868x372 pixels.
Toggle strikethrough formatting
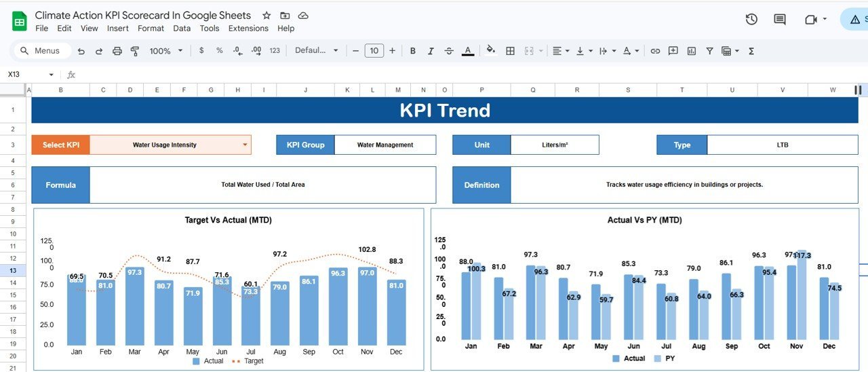click(x=449, y=51)
